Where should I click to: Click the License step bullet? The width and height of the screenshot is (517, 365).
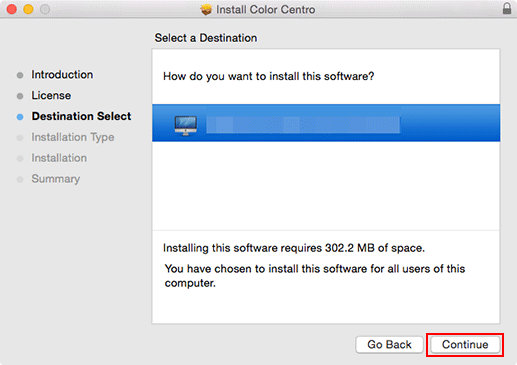(x=20, y=96)
